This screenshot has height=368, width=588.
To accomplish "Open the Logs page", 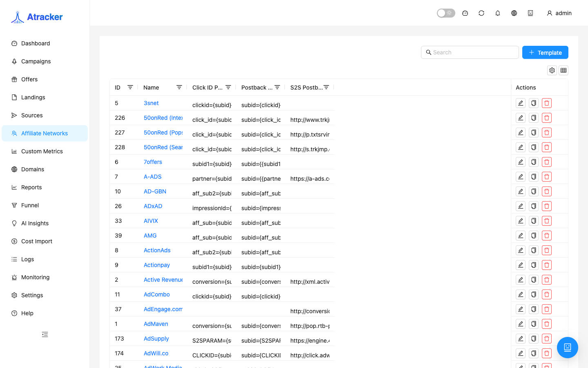I will tap(45, 259).
